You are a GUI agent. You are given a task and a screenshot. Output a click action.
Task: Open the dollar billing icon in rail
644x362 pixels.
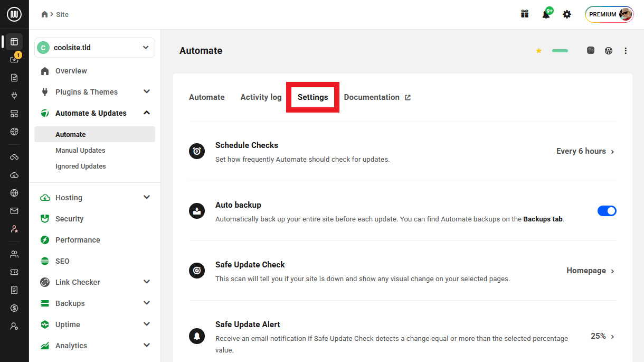coord(14,308)
